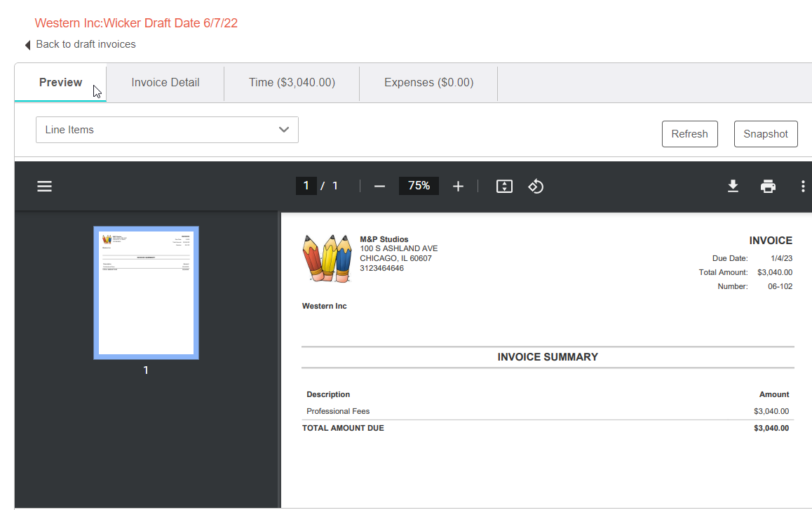Download the invoice PDF

[x=733, y=186]
